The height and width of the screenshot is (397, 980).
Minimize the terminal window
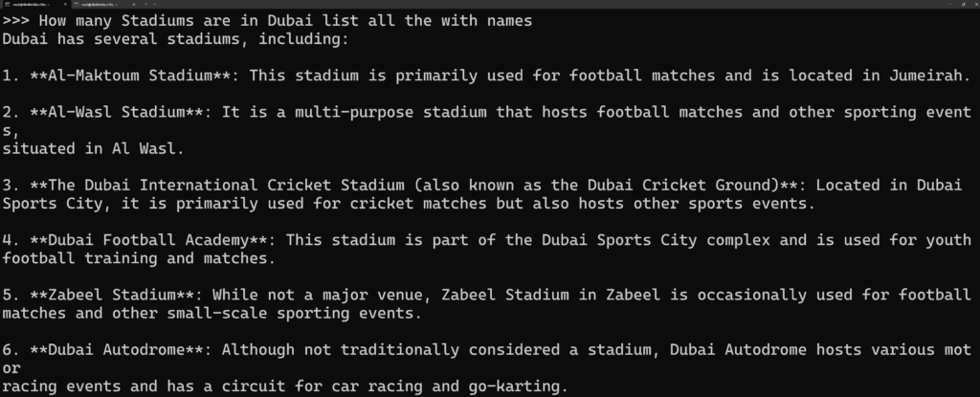[950, 5]
